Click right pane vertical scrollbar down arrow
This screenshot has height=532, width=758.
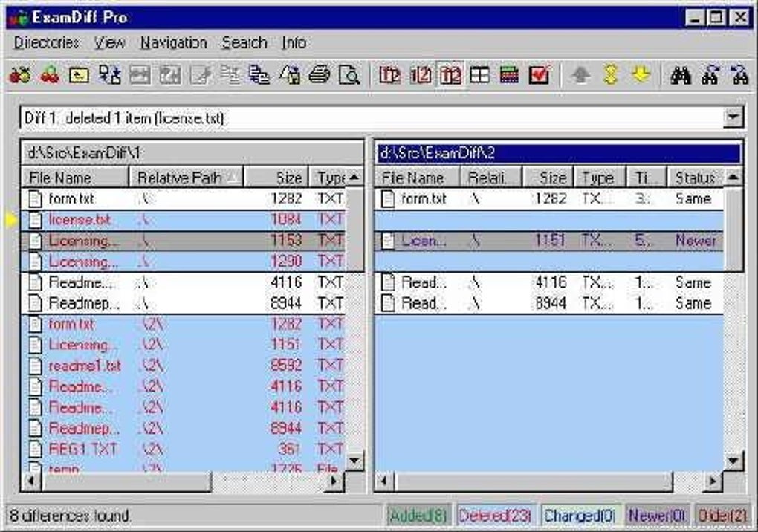(733, 461)
